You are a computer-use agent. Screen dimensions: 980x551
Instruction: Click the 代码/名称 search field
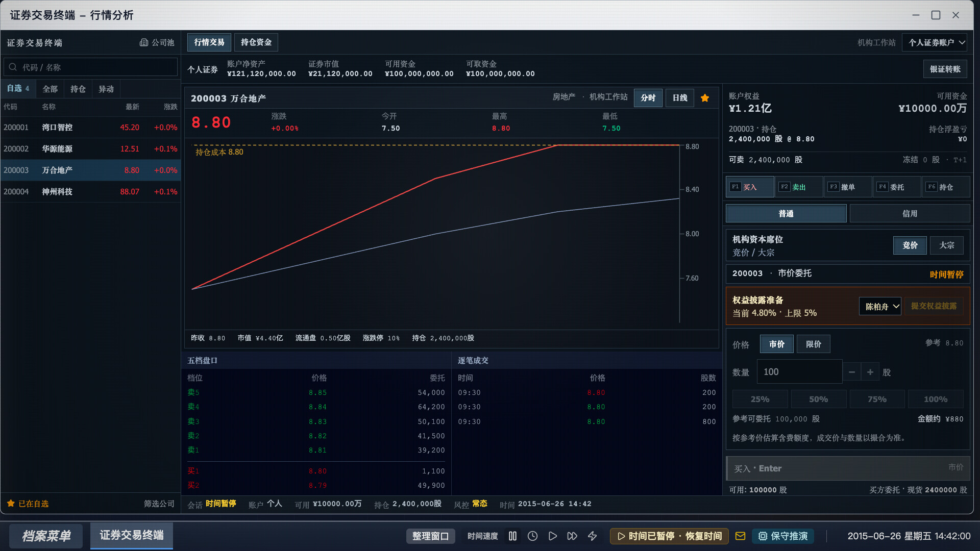90,67
